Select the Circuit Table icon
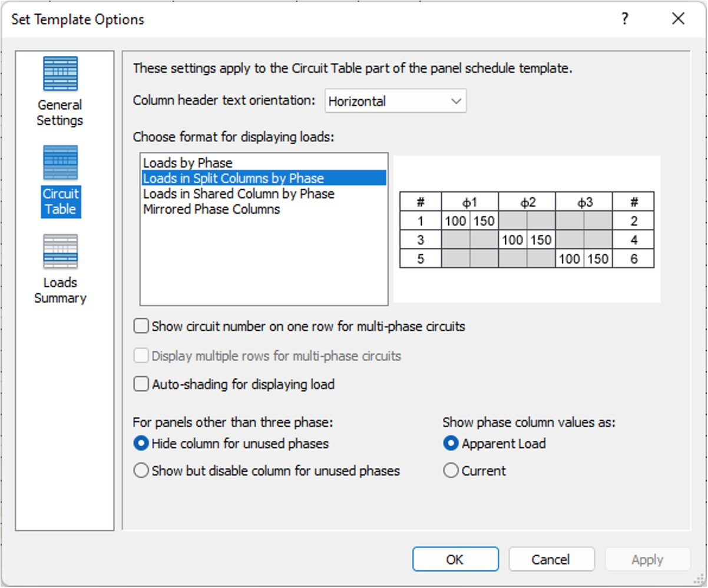The height and width of the screenshot is (588, 708). [x=60, y=180]
